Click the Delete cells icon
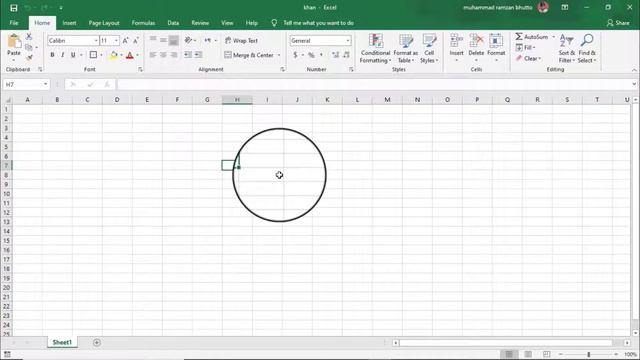The image size is (640, 360). click(x=476, y=41)
